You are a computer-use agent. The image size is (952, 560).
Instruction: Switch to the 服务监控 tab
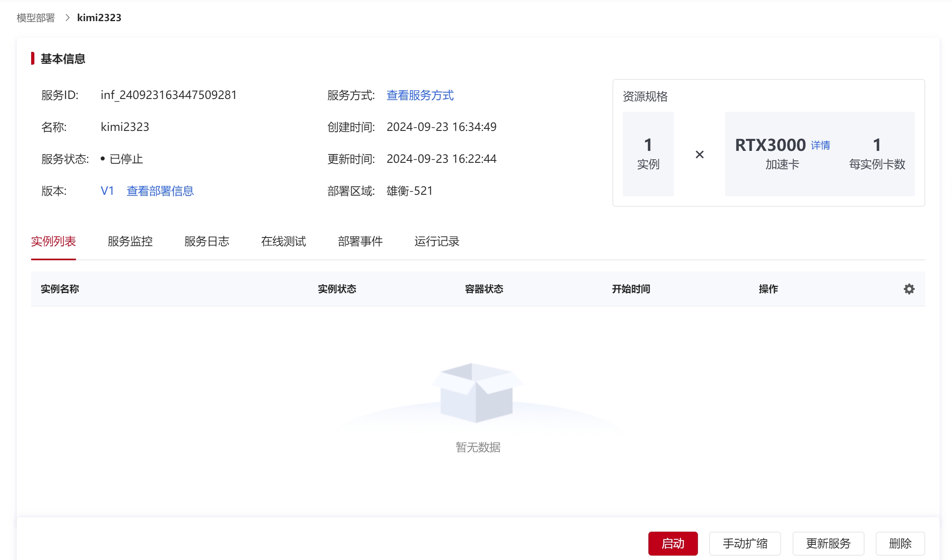click(130, 241)
